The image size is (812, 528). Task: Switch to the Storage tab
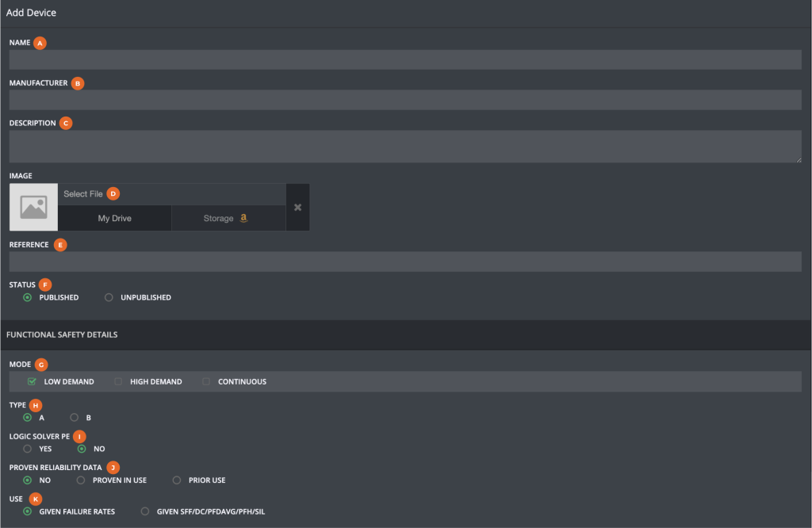point(228,217)
